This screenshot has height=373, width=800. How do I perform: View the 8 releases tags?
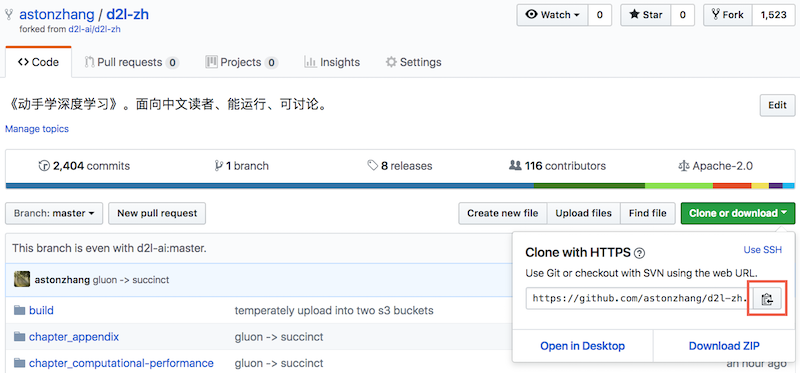pyautogui.click(x=399, y=166)
